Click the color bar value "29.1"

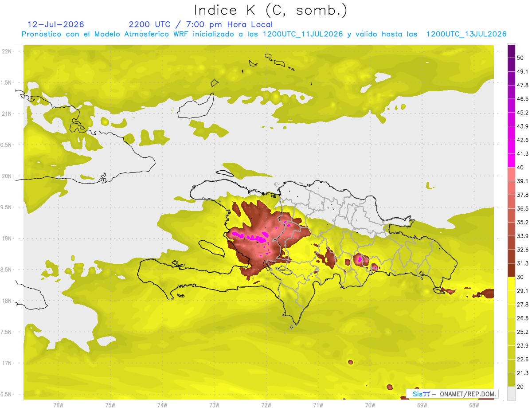point(523,291)
